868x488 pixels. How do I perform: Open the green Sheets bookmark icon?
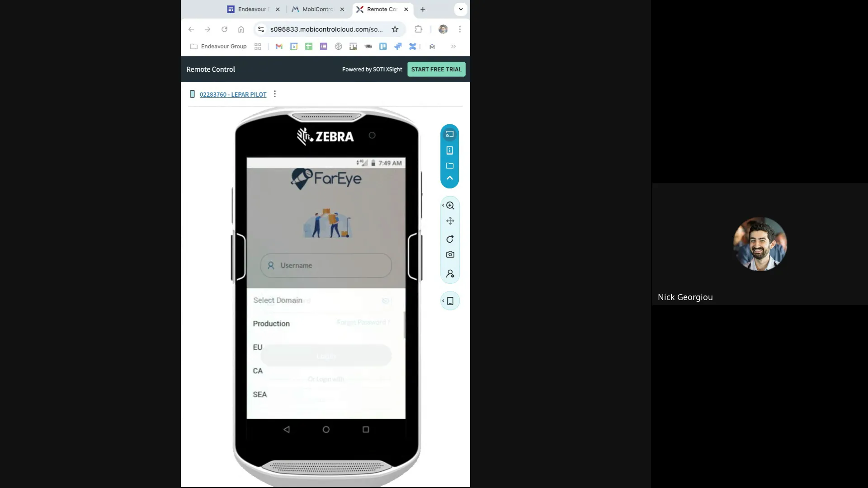309,47
